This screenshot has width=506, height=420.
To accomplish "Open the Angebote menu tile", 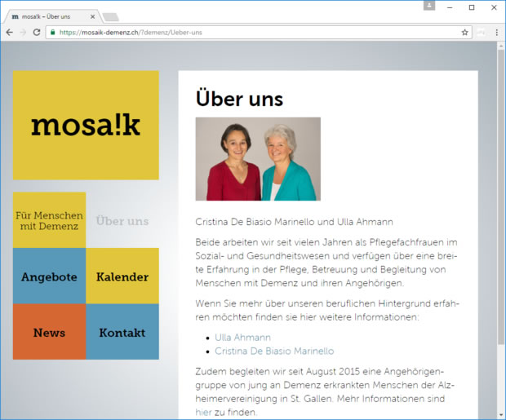I will point(49,276).
